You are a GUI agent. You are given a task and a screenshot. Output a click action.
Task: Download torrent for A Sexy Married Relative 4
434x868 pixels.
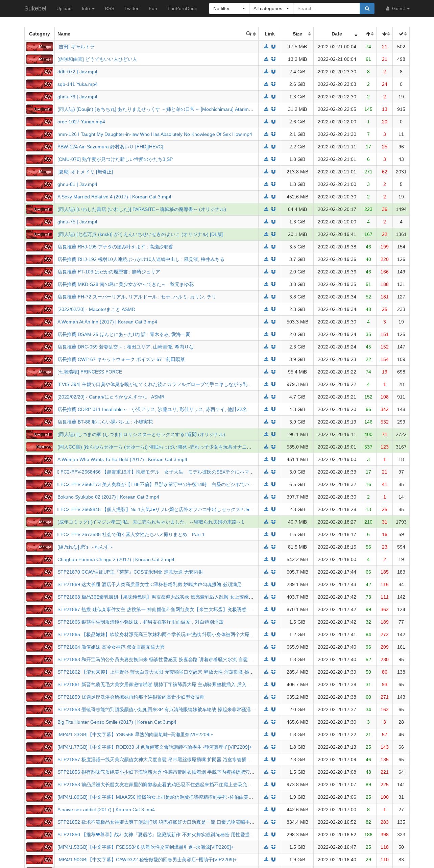pyautogui.click(x=266, y=197)
